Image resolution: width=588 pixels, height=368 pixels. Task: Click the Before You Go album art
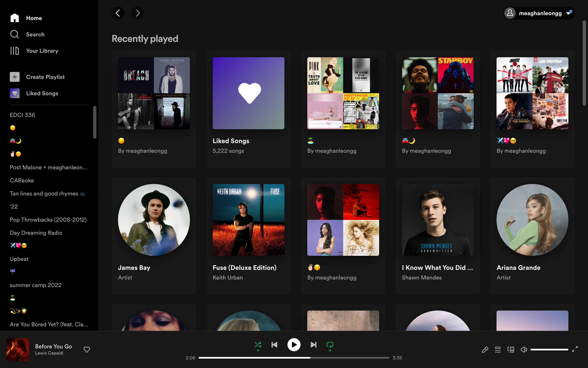[18, 350]
